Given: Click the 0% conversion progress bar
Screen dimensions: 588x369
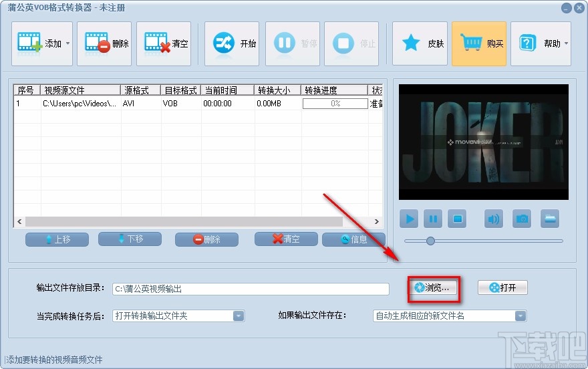Looking at the screenshot, I should click(335, 104).
